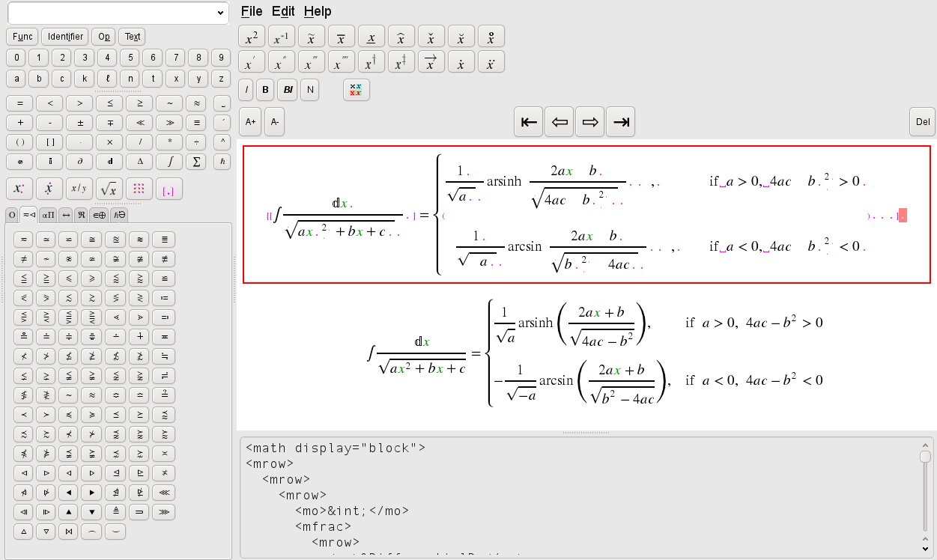Insert the square root template
Viewport: 937px width, 560px height.
click(x=109, y=189)
